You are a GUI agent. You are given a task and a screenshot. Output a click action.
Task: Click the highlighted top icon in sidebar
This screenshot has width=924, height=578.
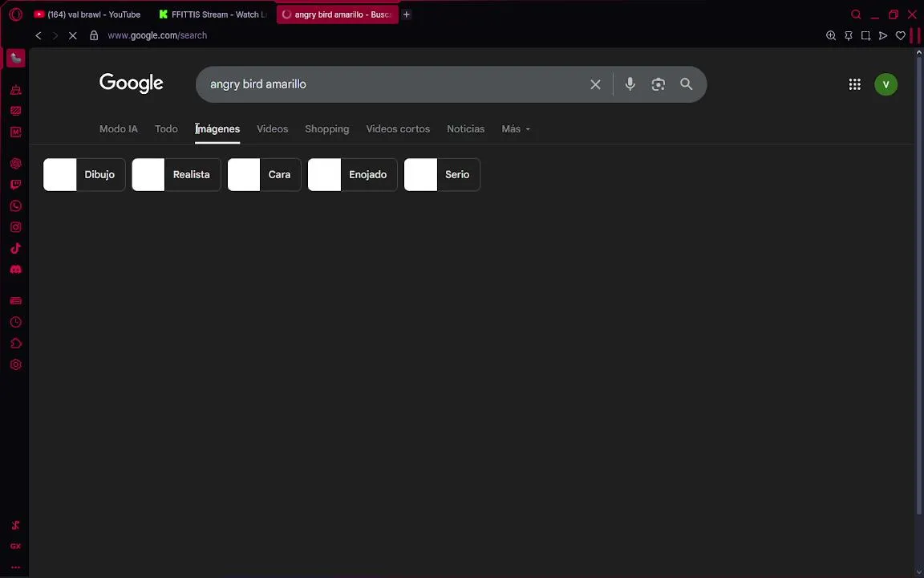pyautogui.click(x=16, y=58)
